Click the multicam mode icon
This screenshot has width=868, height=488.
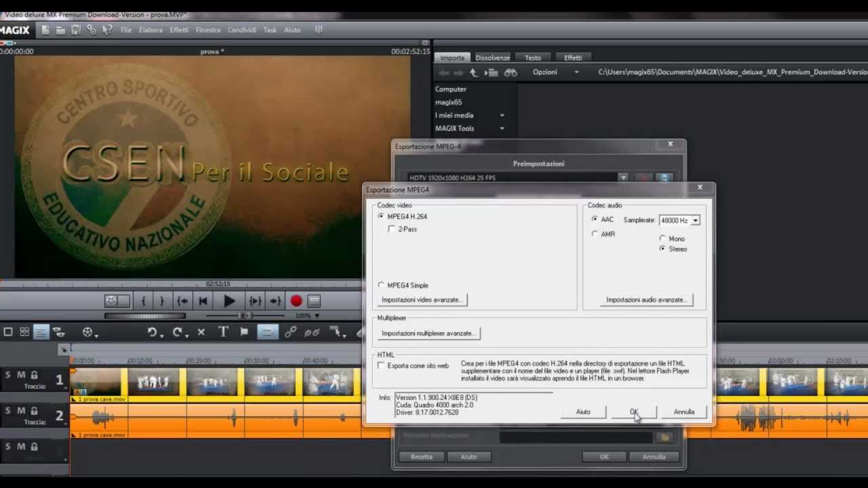[x=58, y=331]
